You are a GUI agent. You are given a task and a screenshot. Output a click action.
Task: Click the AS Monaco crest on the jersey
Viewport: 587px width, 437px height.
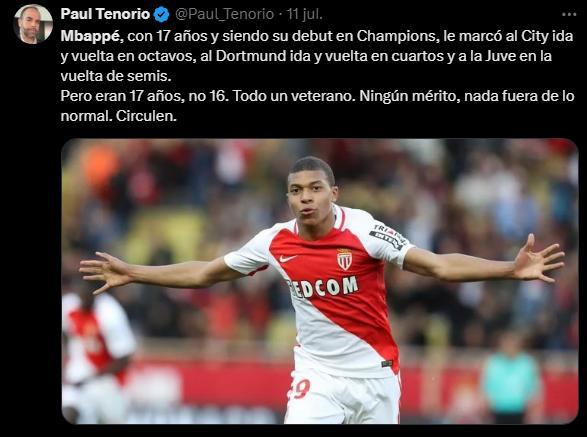pos(344,260)
